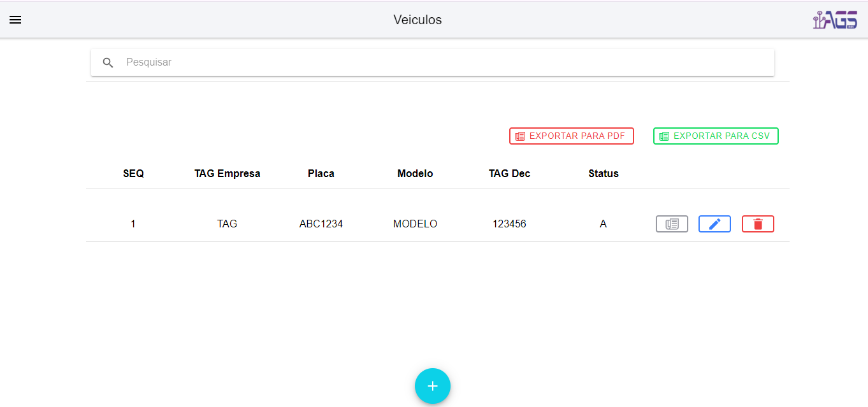Click the AGS logo
The height and width of the screenshot is (407, 868).
click(835, 20)
